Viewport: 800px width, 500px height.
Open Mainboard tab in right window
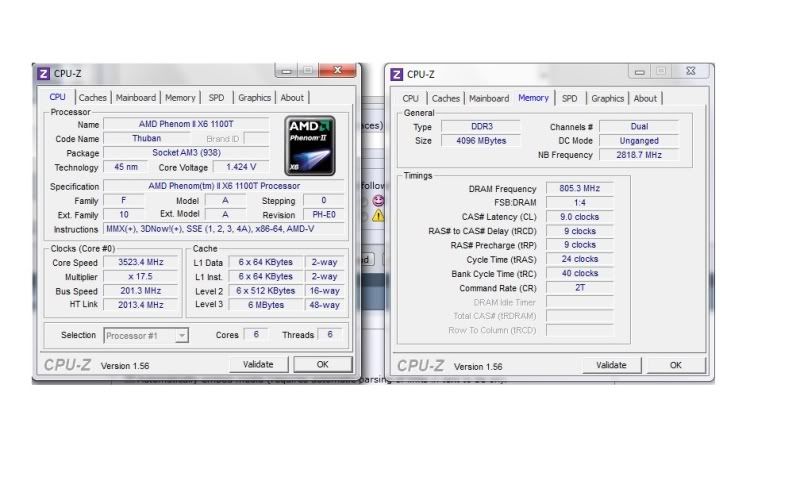pos(489,98)
